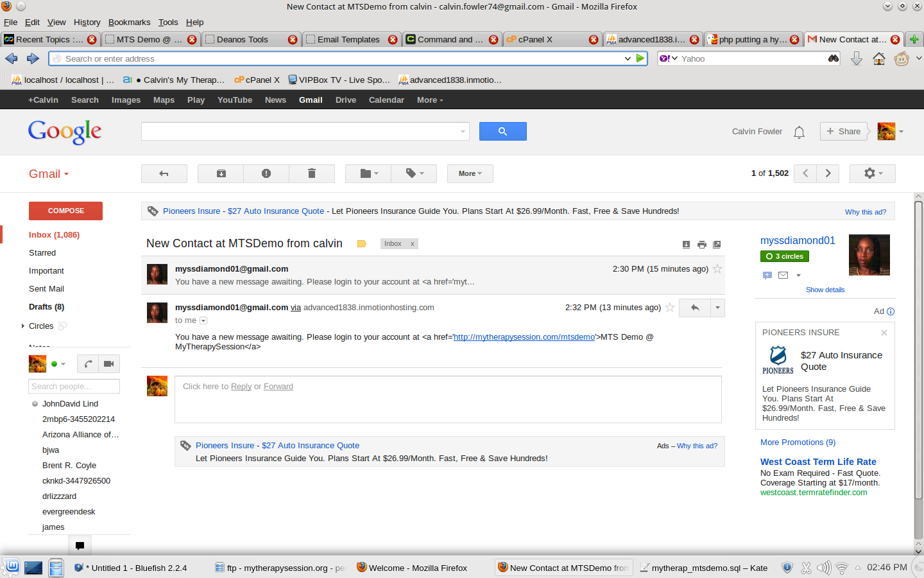Expand the Circles label in sidebar
Screen dimensions: 924x578
[x=23, y=326]
